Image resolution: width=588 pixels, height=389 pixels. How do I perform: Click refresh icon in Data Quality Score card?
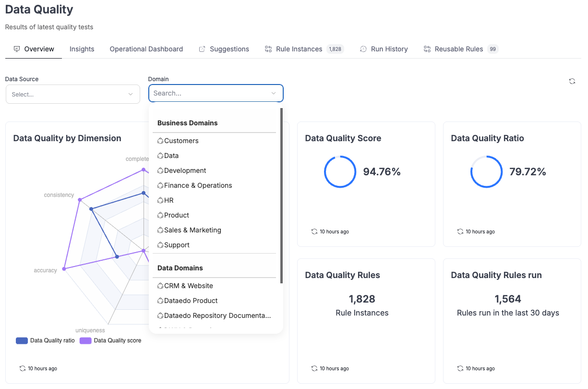(314, 231)
